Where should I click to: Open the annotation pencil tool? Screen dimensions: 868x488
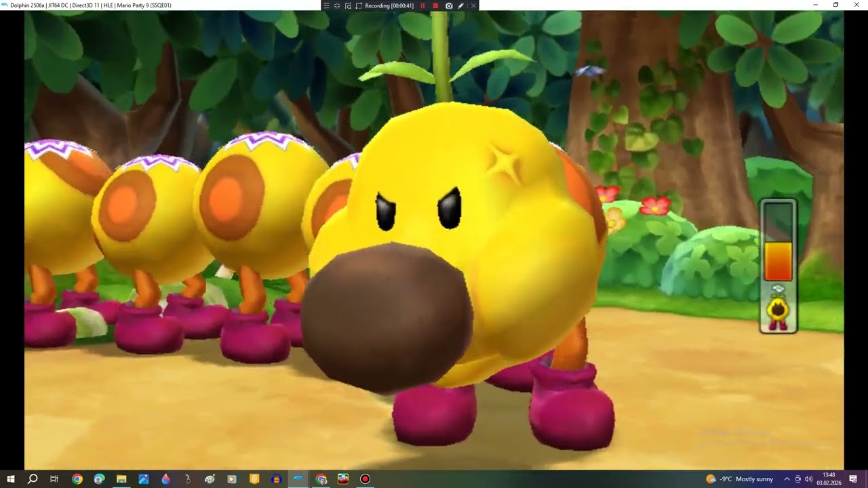pyautogui.click(x=461, y=5)
